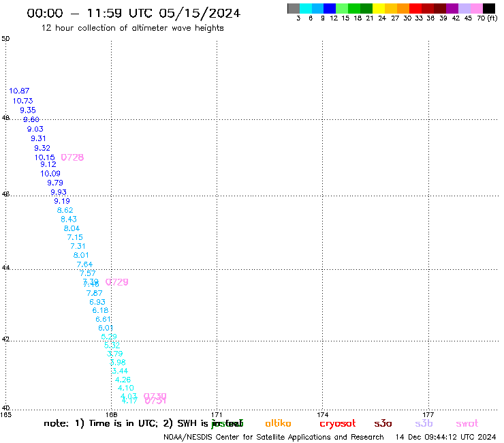504x443 pixels.
Task: Click the 5.29 wave height value
Action: click(x=109, y=337)
